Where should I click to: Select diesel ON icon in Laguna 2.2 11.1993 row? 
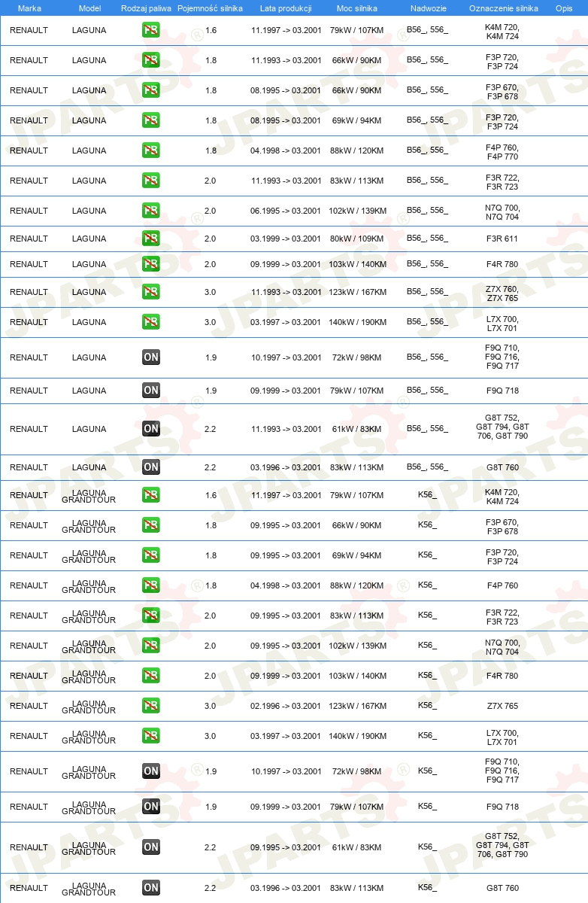pyautogui.click(x=150, y=429)
